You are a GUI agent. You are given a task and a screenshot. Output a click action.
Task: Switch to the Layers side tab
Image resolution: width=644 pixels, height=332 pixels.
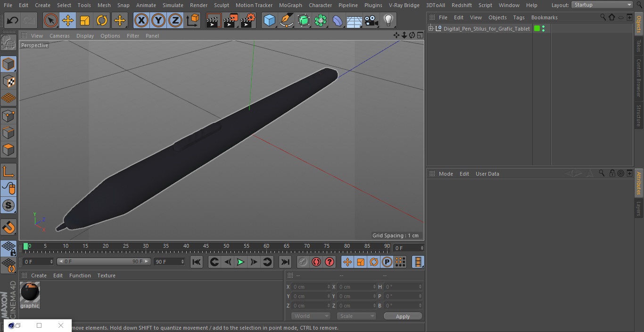coord(639,209)
